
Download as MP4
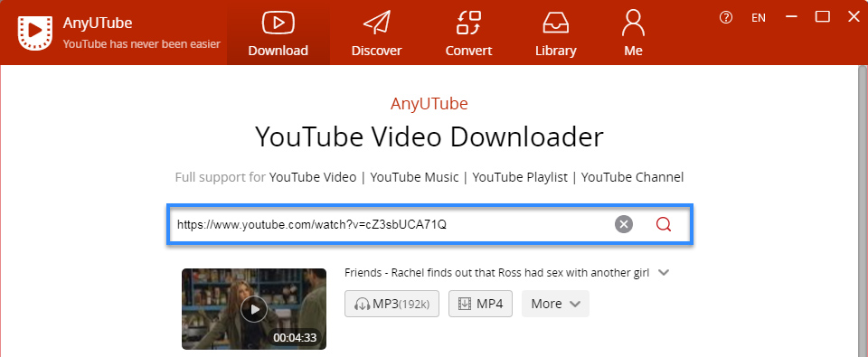(x=480, y=304)
